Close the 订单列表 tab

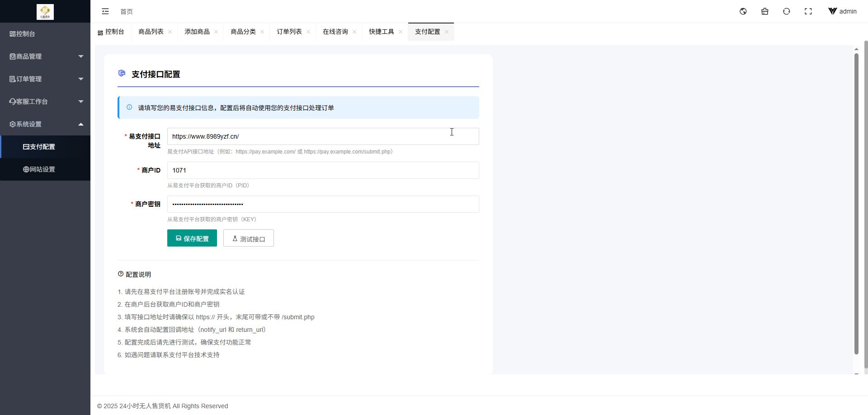[308, 32]
